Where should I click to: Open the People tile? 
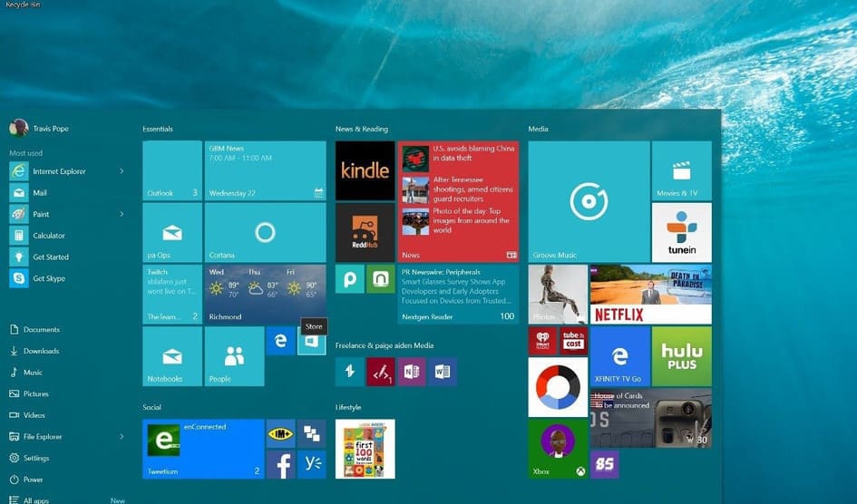[234, 356]
